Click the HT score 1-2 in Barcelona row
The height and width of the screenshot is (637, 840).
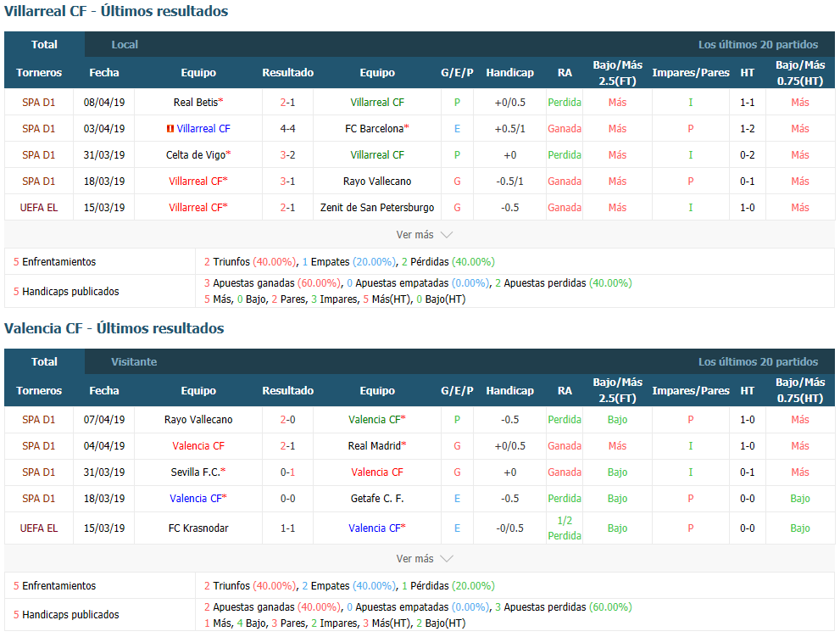(x=748, y=129)
